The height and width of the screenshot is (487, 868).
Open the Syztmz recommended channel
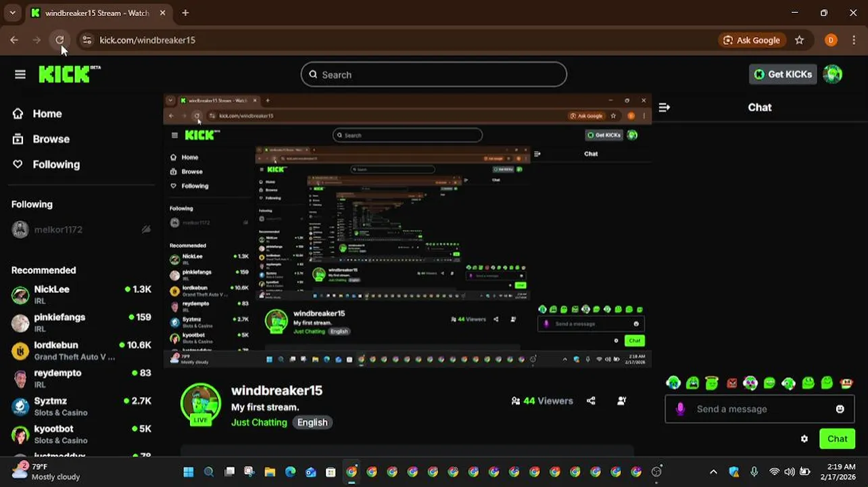tap(81, 406)
